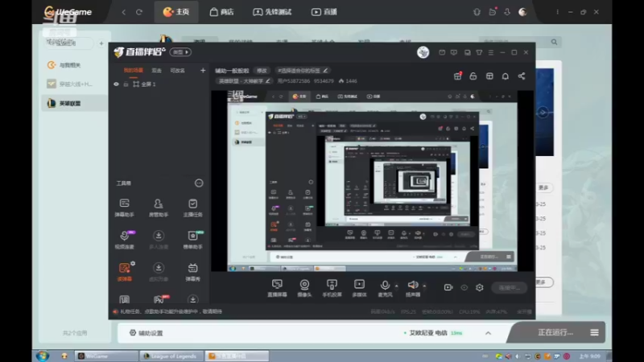Open stream settings gear icon

tap(480, 288)
